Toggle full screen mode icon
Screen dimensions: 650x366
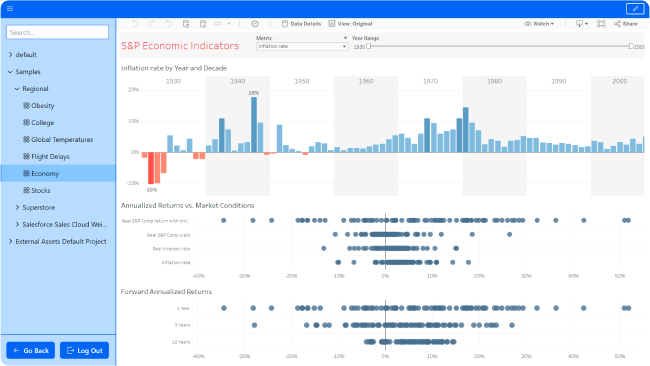click(601, 24)
